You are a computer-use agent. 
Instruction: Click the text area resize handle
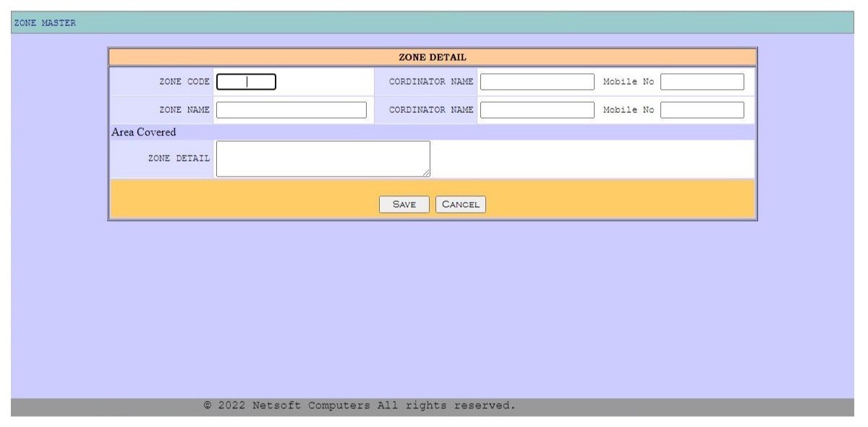point(426,172)
